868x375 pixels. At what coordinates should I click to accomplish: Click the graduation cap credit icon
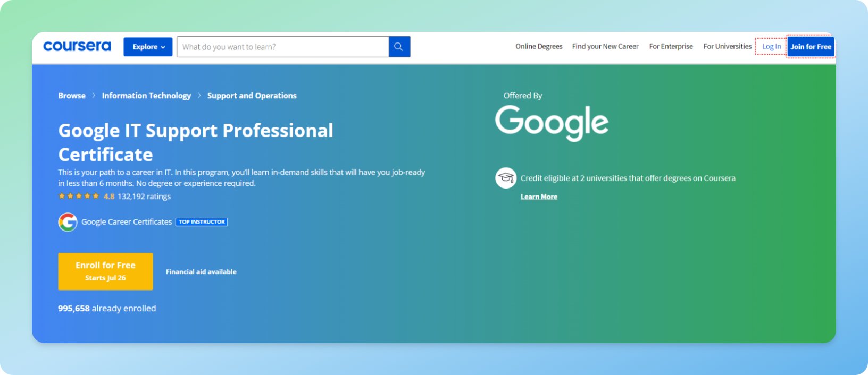click(x=506, y=178)
